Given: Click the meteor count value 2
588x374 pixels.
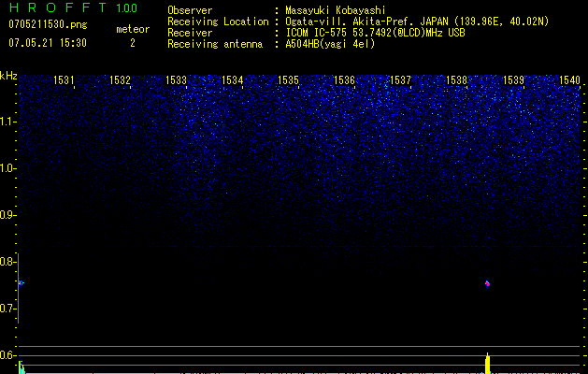Looking at the screenshot, I should tap(133, 43).
